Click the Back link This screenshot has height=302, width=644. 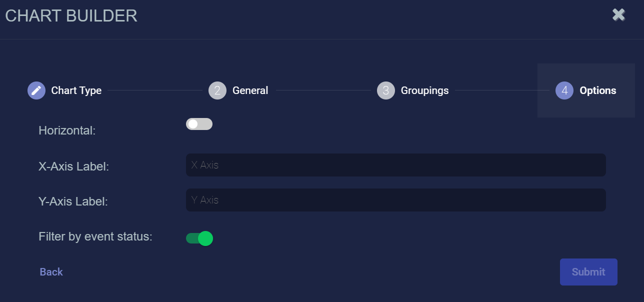[51, 272]
